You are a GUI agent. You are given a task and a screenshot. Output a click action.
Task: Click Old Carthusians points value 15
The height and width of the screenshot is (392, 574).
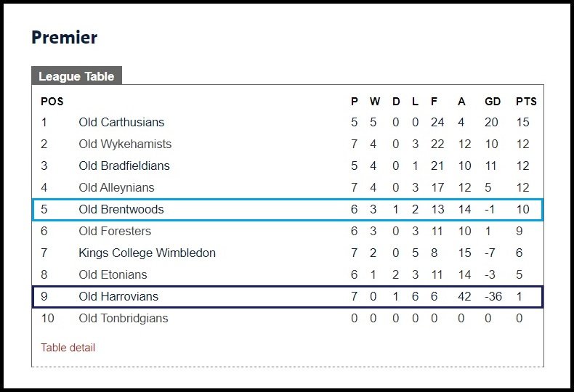(x=522, y=122)
